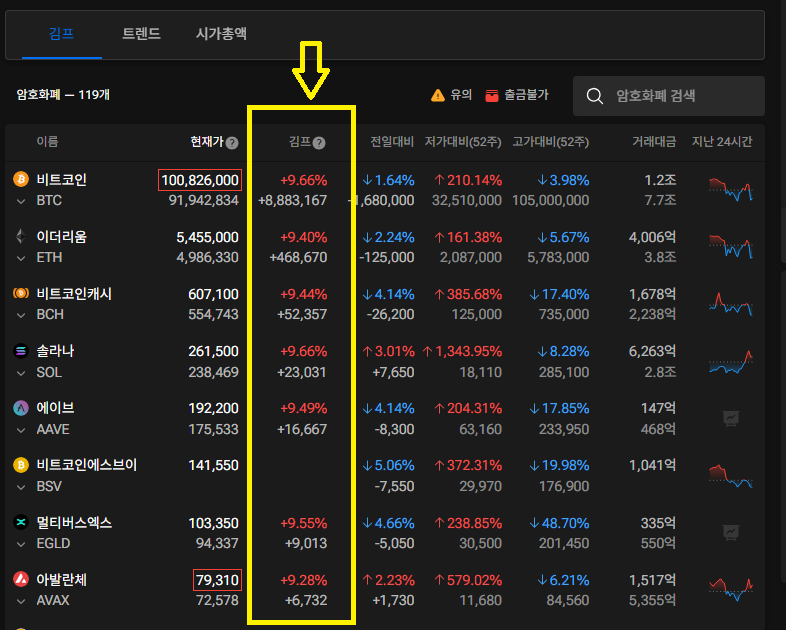Click the 유의 warning triangle icon
This screenshot has width=786, height=630.
pyautogui.click(x=438, y=95)
